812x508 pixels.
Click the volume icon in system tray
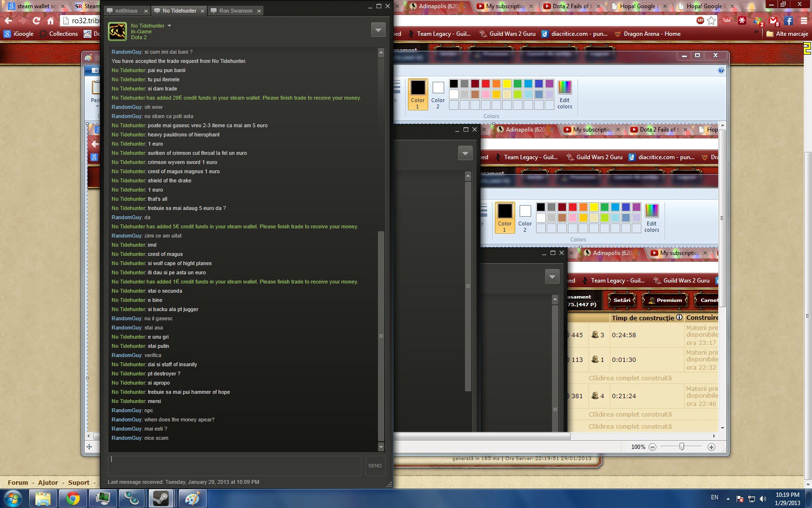[763, 499]
